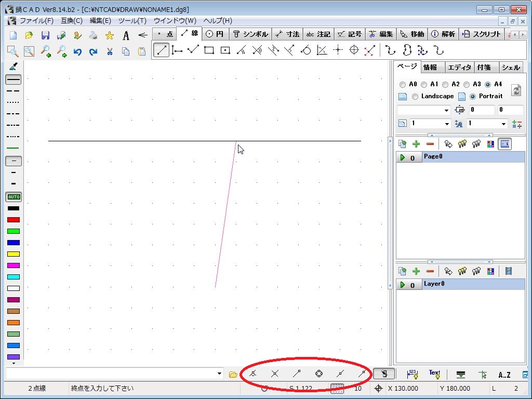Select the rectangle drawing tool
532x399 pixels.
pos(209,50)
